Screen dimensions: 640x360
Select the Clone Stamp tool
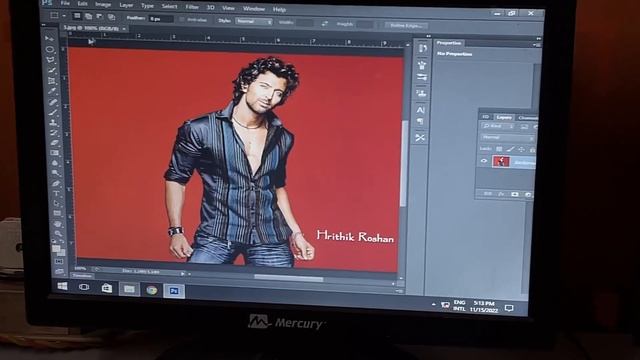[x=53, y=122]
